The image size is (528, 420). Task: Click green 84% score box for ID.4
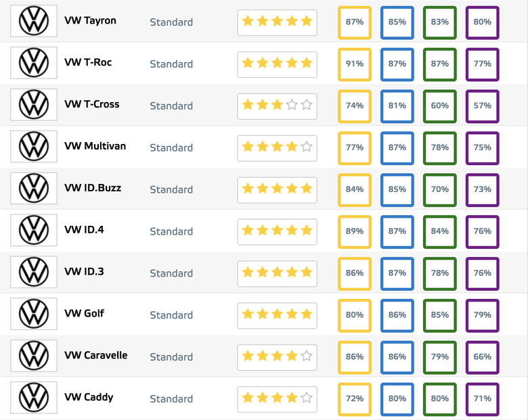pyautogui.click(x=440, y=231)
